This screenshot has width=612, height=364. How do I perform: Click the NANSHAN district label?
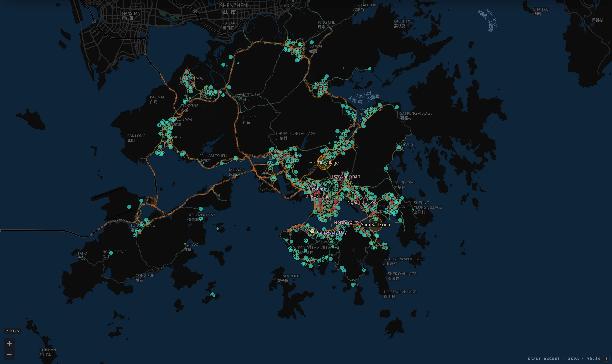pyautogui.click(x=131, y=15)
